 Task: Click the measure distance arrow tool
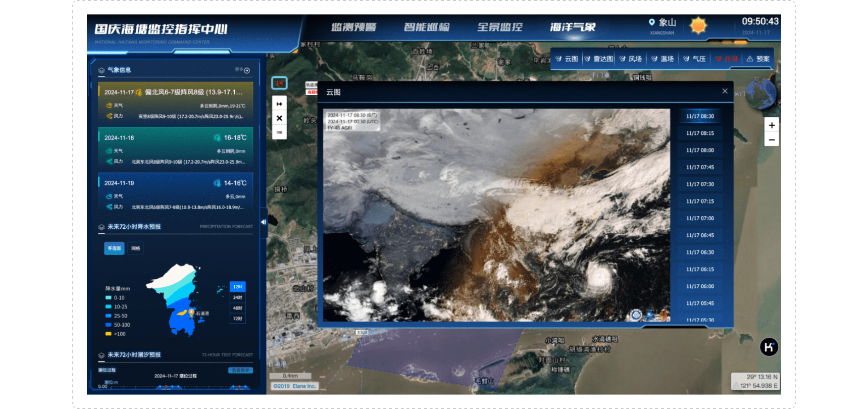point(279,104)
